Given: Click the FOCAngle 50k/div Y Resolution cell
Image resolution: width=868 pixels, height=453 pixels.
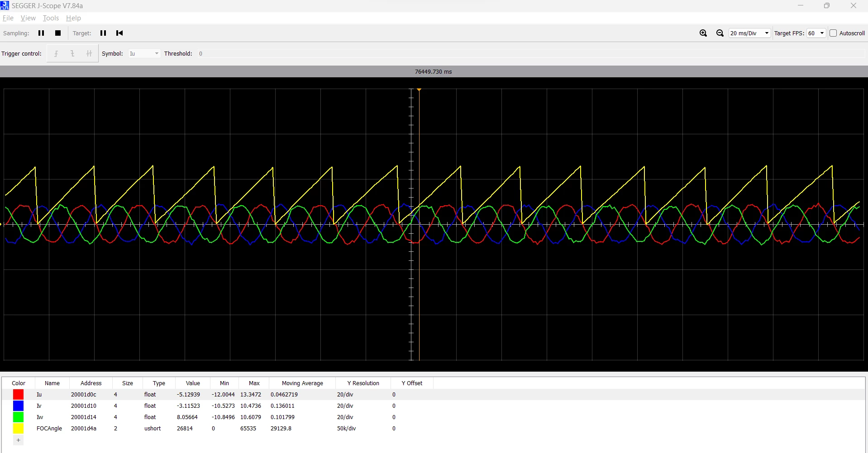Looking at the screenshot, I should [346, 429].
